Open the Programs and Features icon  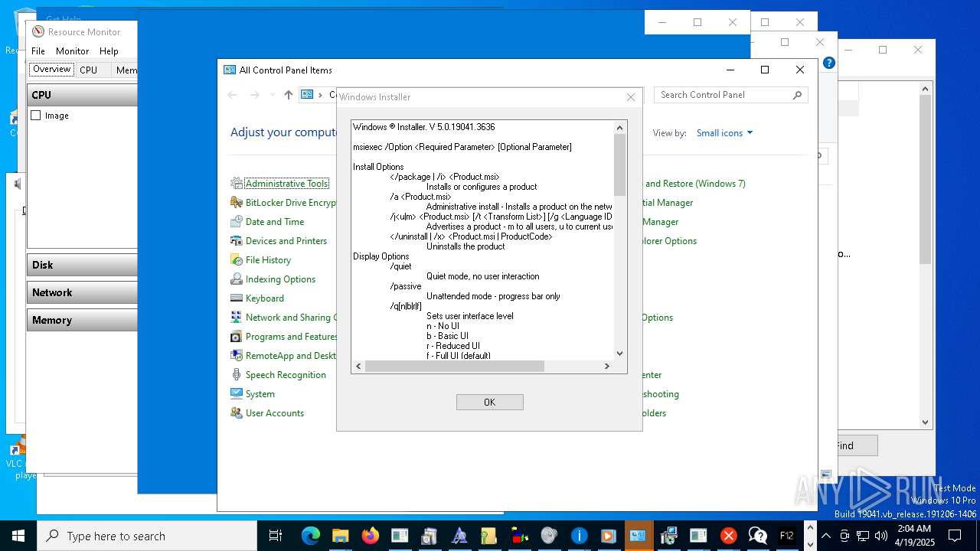point(237,337)
